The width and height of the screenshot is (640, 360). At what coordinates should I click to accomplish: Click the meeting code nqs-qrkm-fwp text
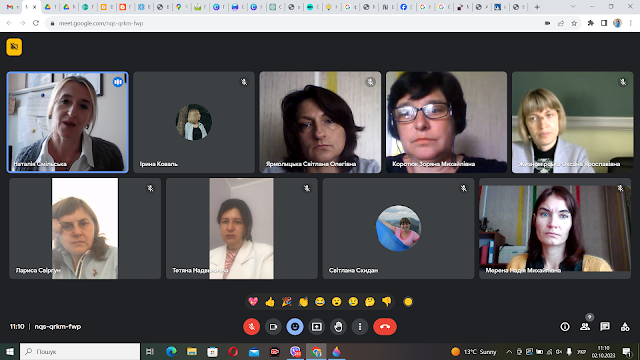tap(58, 327)
